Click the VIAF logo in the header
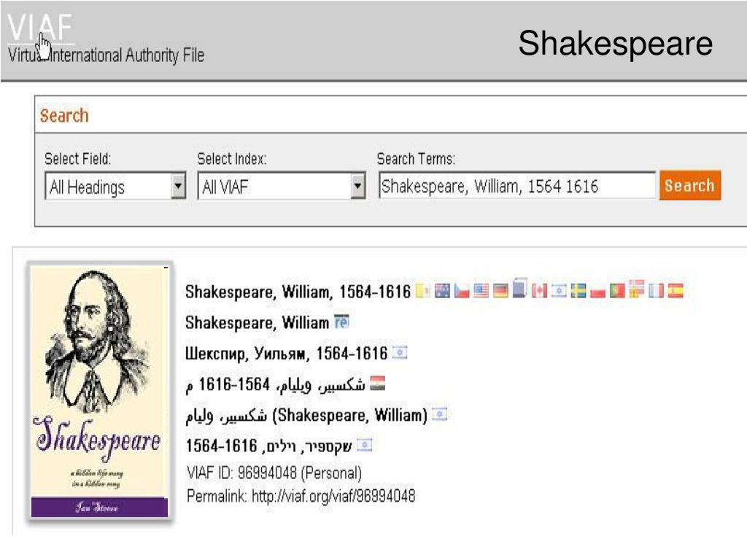This screenshot has height=560, width=747. pos(40,27)
